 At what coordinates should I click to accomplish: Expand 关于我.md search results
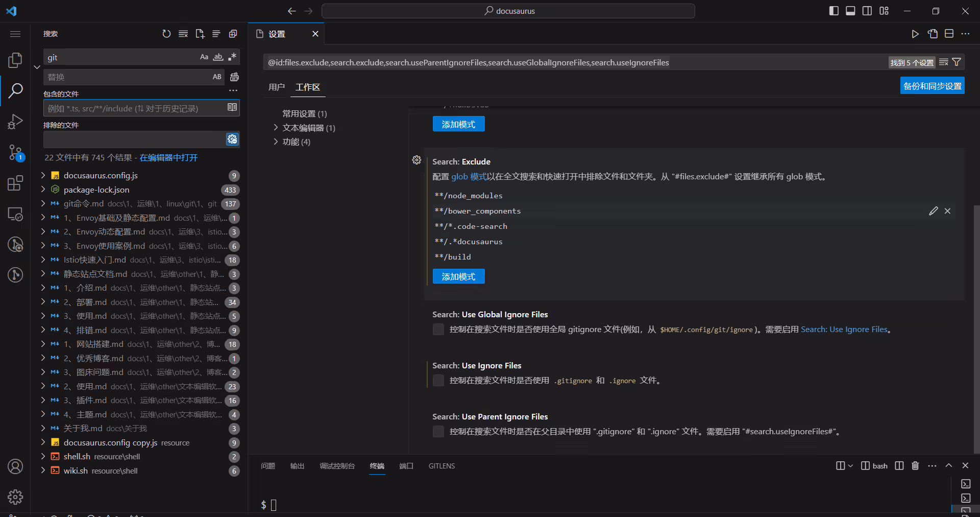[x=43, y=428]
